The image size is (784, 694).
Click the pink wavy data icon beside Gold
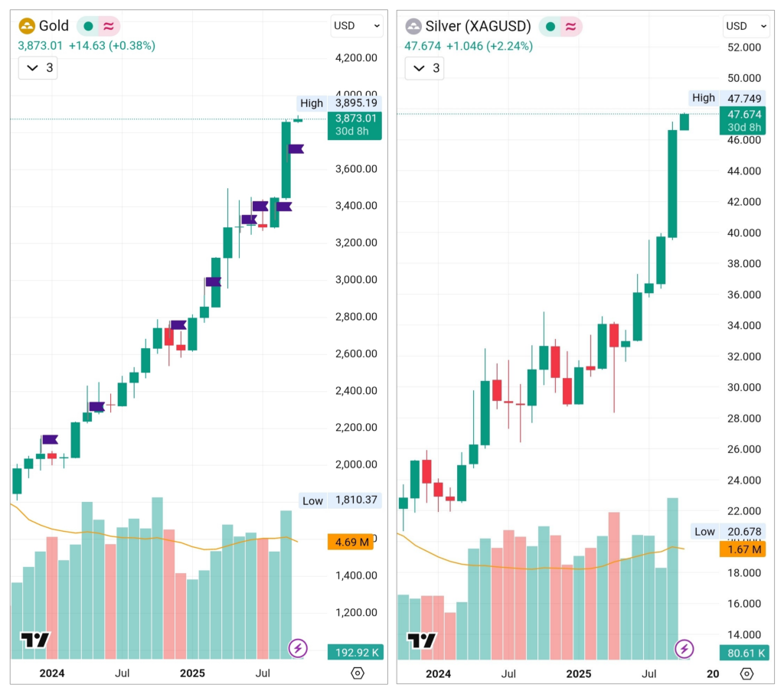pyautogui.click(x=109, y=26)
